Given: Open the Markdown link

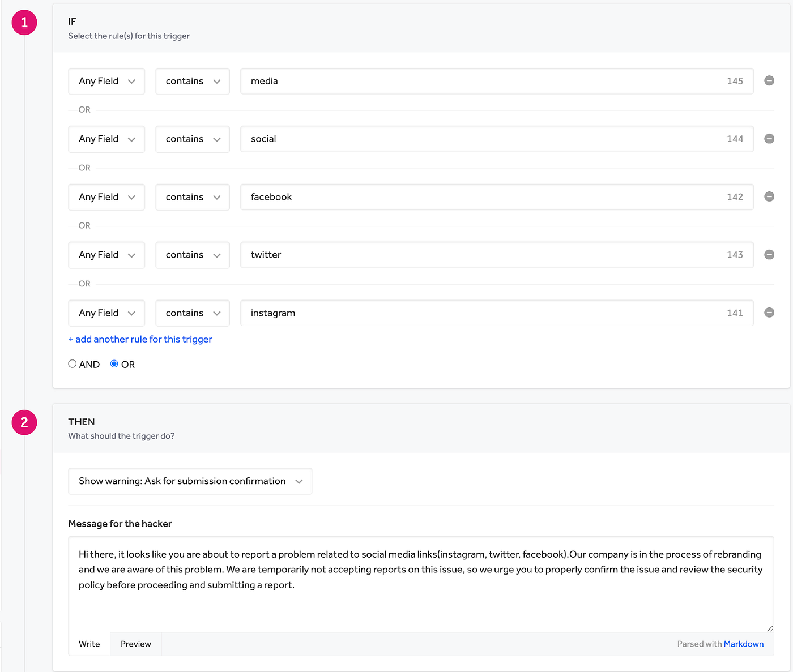Looking at the screenshot, I should (743, 644).
